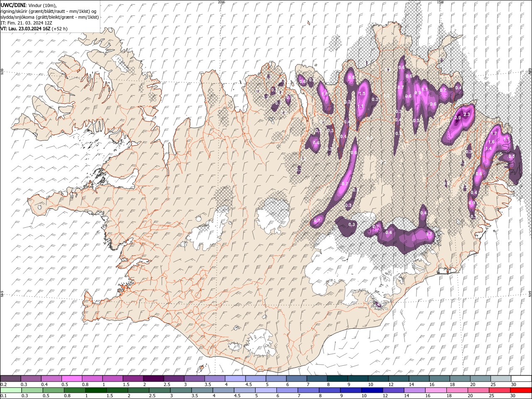Pick the darkest green swatch at 1 in the bottom legend row
532x399 pixels.
(96, 390)
